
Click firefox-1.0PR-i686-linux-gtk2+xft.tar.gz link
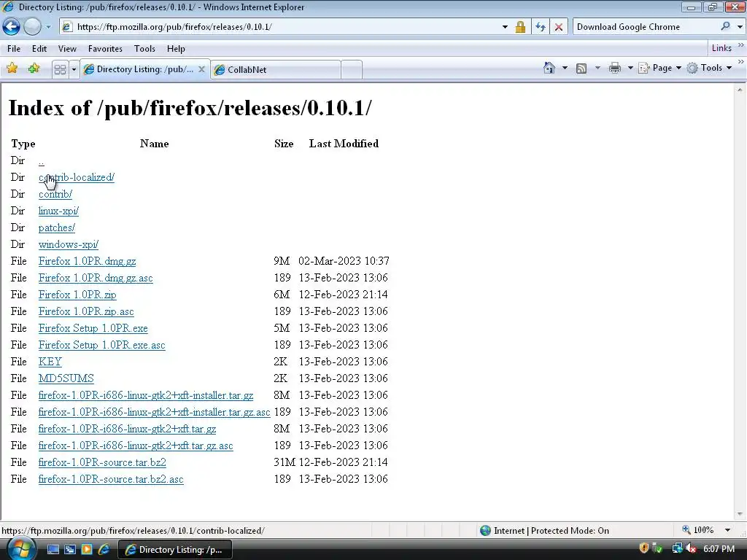point(127,429)
